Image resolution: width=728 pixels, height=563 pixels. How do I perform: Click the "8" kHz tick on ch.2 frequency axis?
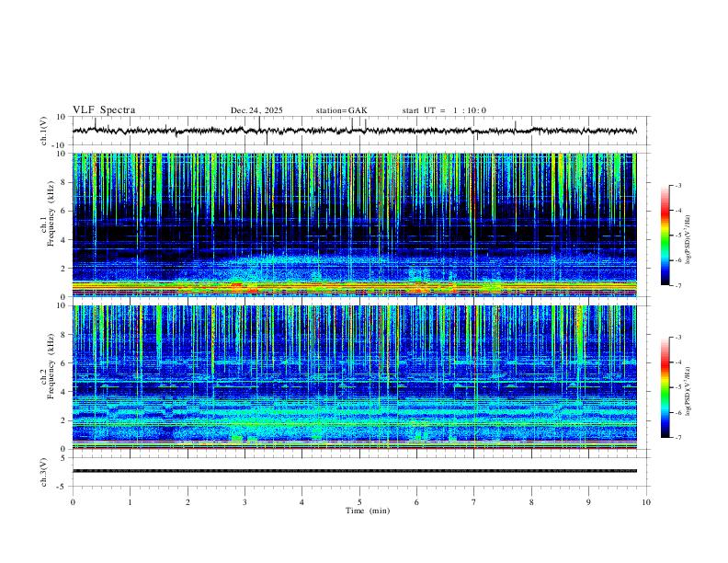[x=63, y=335]
